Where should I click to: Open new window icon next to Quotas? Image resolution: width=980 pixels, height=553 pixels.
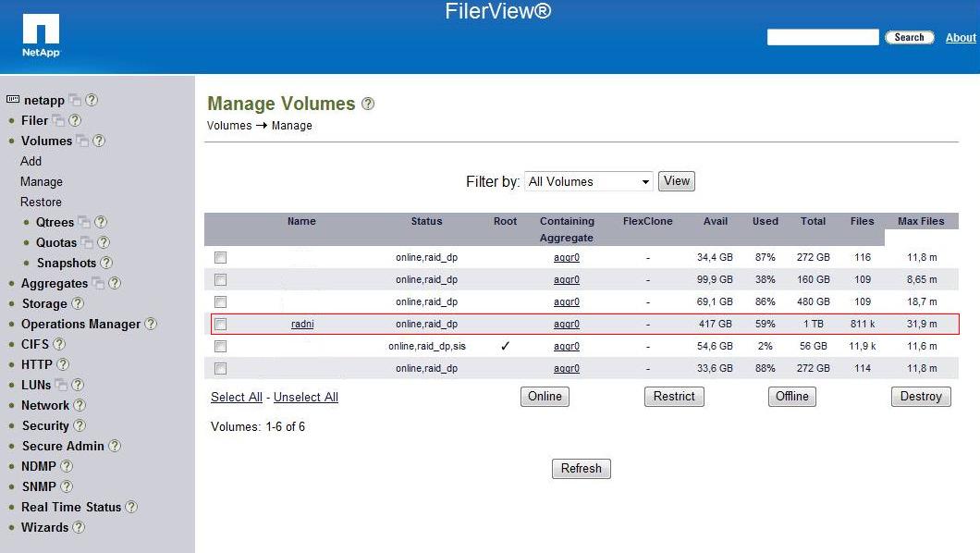pyautogui.click(x=87, y=242)
